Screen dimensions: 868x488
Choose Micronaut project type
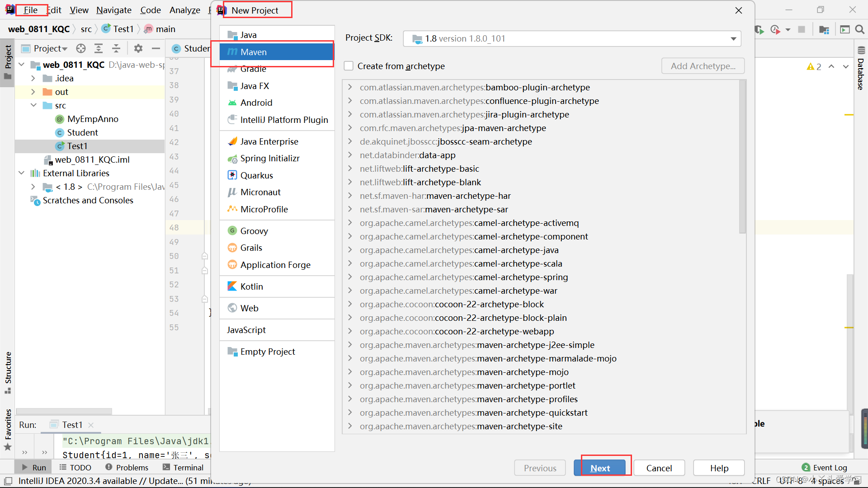click(277, 192)
